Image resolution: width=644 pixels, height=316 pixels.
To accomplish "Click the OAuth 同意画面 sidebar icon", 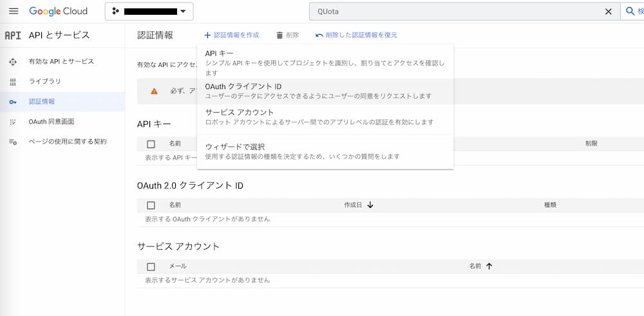I will (13, 122).
